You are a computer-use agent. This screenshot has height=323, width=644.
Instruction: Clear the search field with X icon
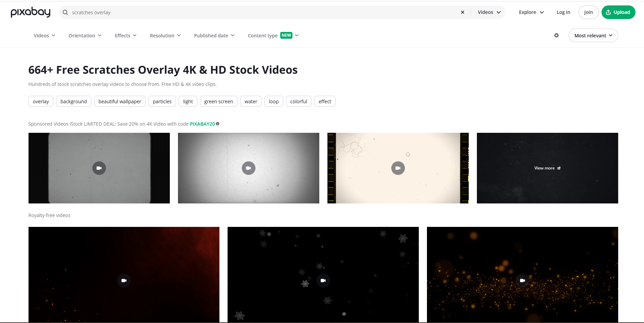462,12
